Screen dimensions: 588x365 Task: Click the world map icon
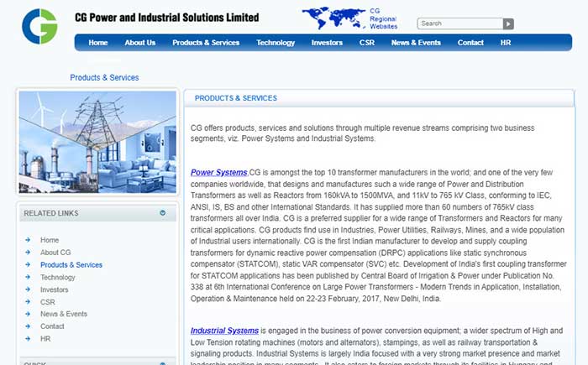(x=333, y=18)
